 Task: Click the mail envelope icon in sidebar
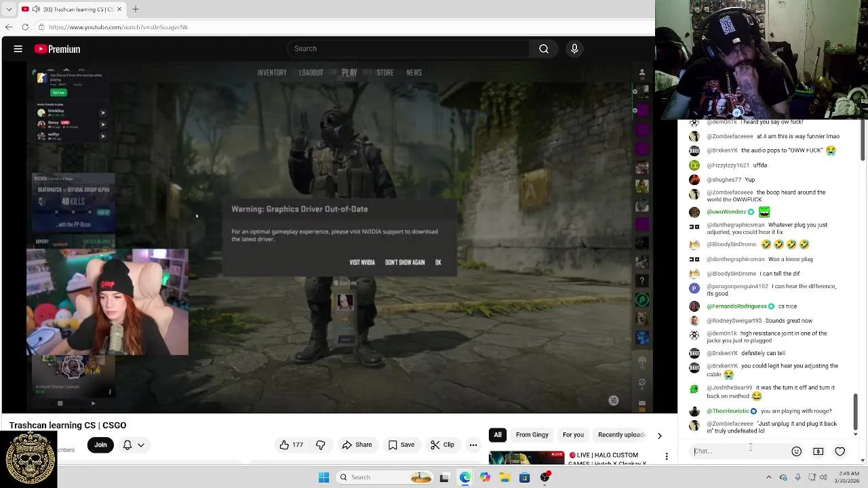click(x=642, y=403)
